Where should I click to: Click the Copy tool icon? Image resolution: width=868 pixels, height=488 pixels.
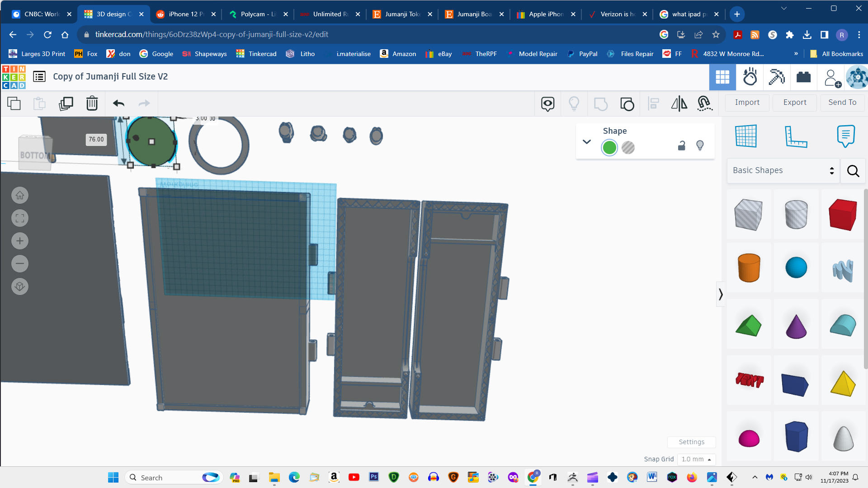pos(14,103)
